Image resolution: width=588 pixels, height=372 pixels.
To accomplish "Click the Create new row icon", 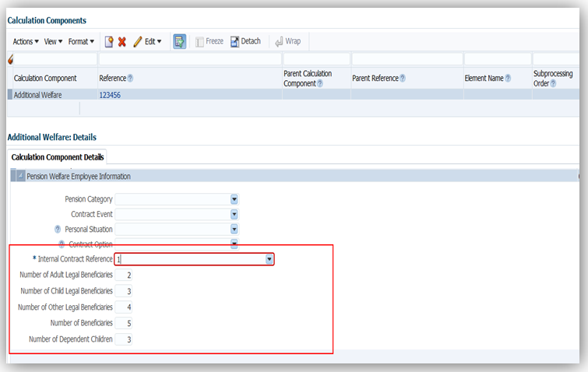I will coord(109,41).
